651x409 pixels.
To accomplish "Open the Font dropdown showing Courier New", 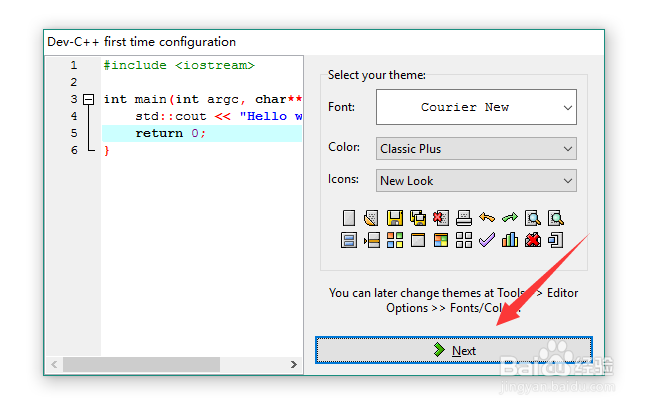I will click(476, 107).
